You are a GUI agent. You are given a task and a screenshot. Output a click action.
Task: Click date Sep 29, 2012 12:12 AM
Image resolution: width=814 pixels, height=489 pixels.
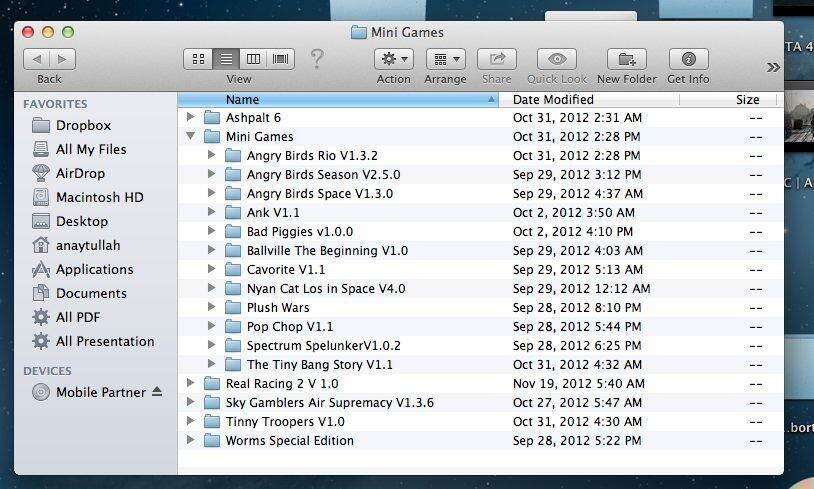coord(581,289)
